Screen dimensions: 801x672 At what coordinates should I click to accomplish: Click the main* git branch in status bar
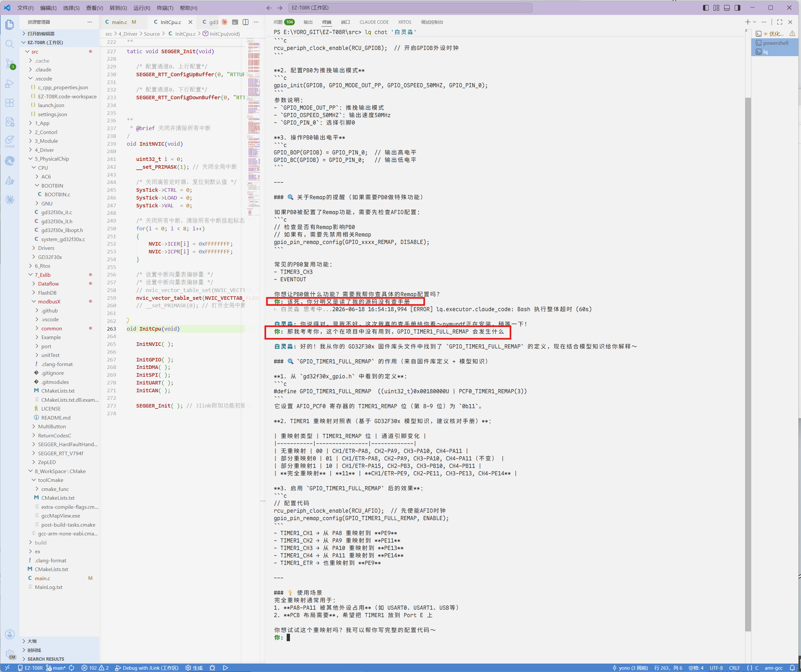pos(56,668)
